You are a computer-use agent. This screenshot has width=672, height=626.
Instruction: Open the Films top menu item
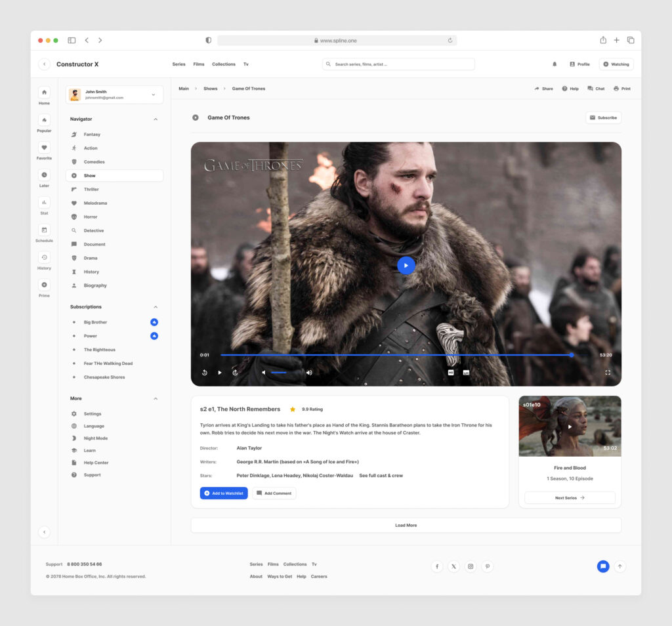[198, 64]
